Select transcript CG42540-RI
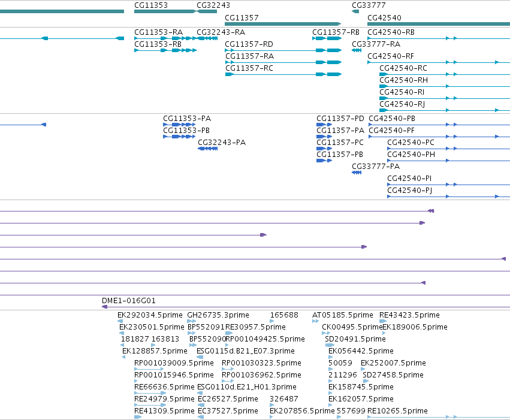510x420 pixels. 402,92
